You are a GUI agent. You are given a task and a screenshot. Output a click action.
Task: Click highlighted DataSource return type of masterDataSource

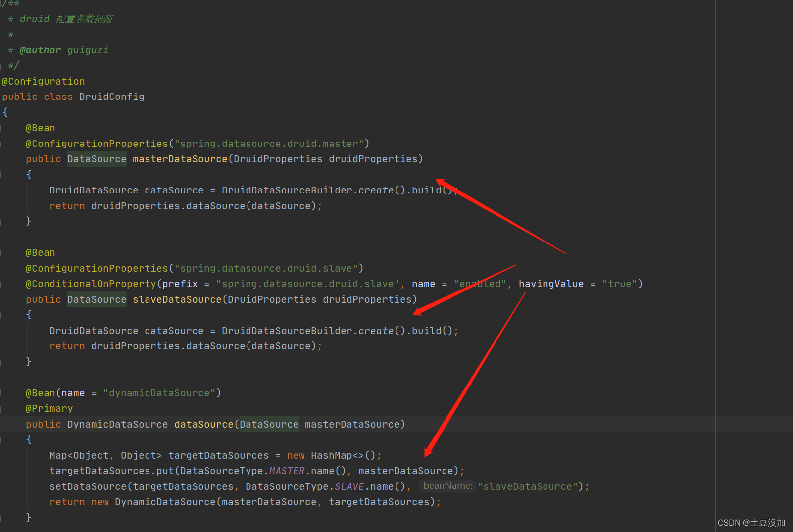97,159
